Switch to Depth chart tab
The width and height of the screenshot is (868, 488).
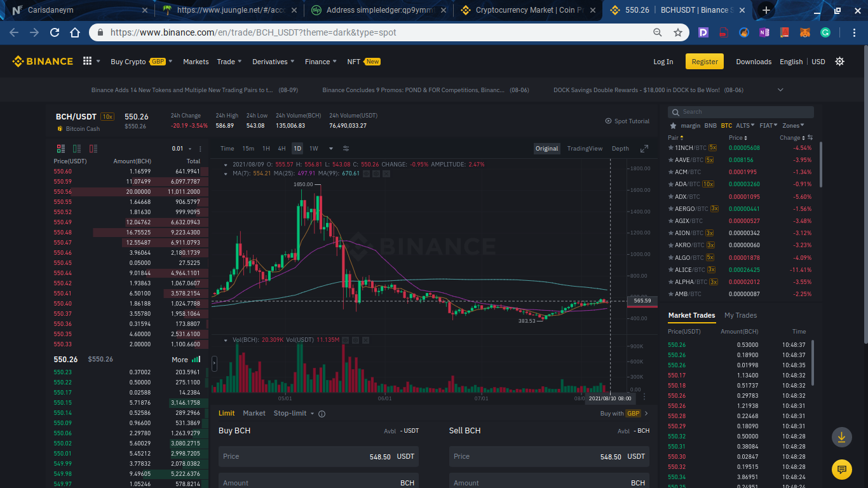tap(620, 149)
